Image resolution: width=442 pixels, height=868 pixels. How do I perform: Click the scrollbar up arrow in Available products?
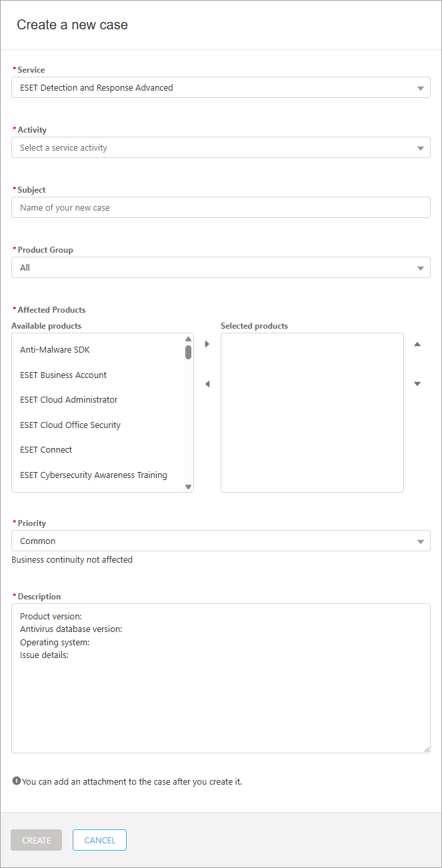[x=188, y=339]
